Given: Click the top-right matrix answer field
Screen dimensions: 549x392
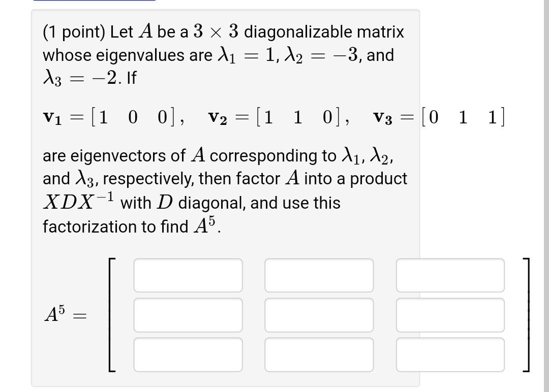Looking at the screenshot, I should [450, 275].
